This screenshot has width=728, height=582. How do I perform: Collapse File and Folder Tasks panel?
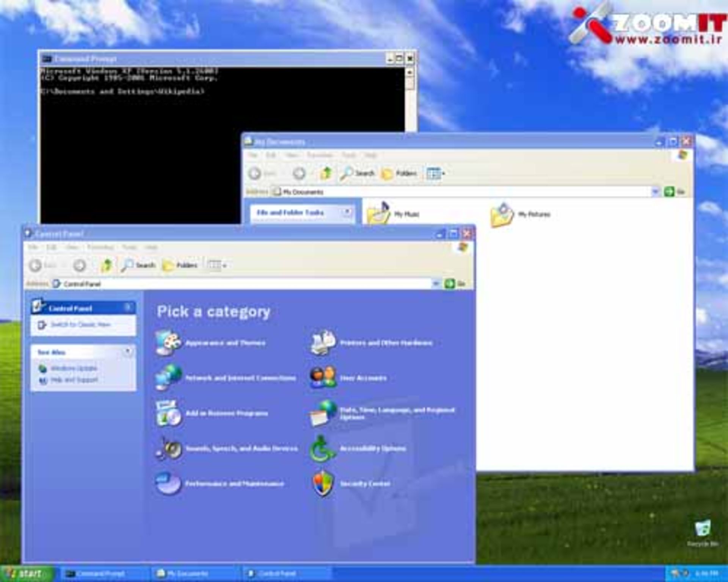(x=347, y=212)
